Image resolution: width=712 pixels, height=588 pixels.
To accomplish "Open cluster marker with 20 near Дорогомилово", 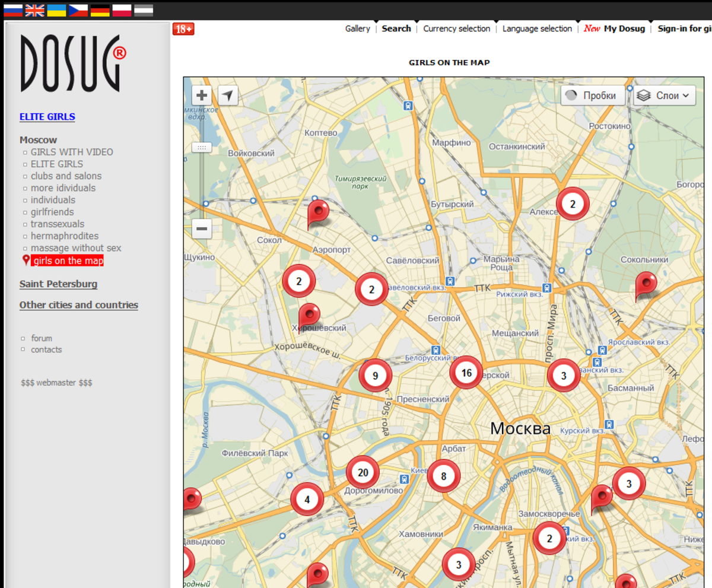I will tap(363, 472).
